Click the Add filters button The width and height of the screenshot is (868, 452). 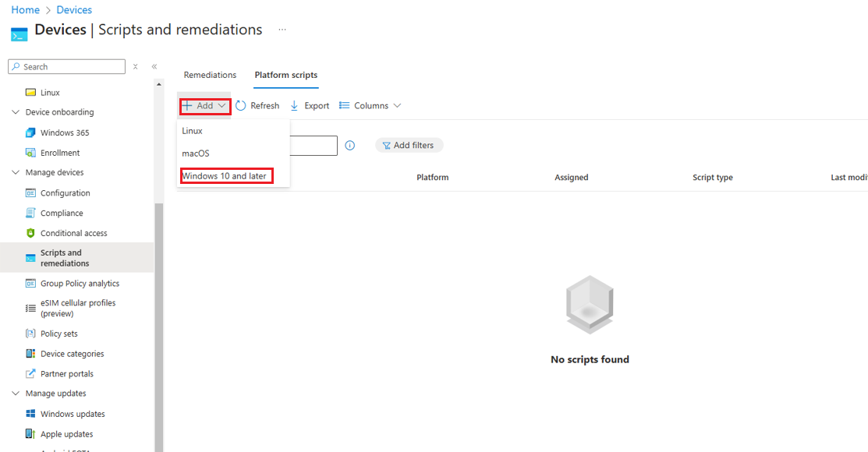pyautogui.click(x=409, y=146)
